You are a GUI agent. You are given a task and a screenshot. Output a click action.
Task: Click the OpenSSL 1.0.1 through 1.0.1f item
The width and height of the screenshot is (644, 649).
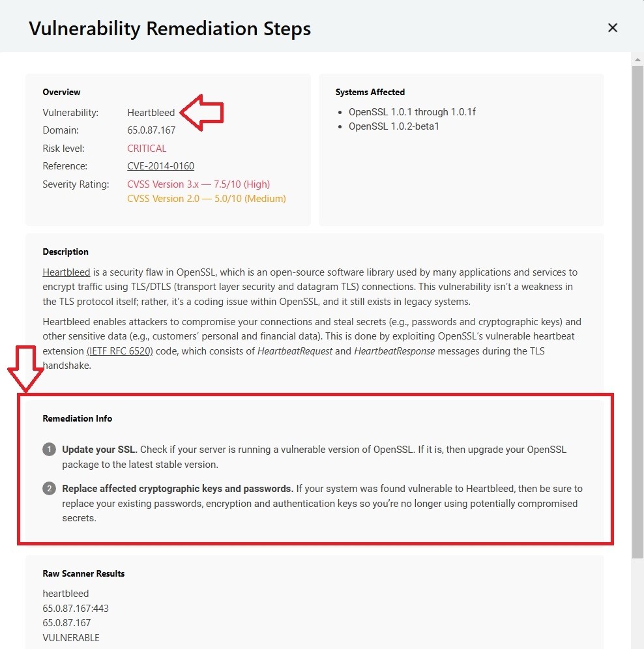412,112
